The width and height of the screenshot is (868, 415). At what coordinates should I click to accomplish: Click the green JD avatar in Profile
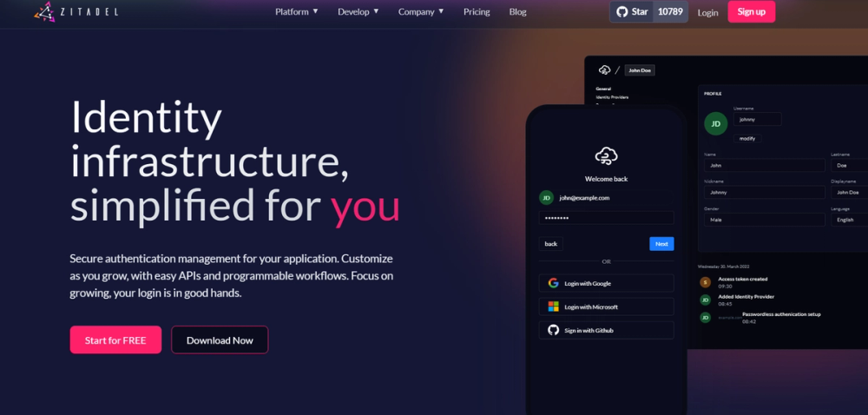pos(716,124)
